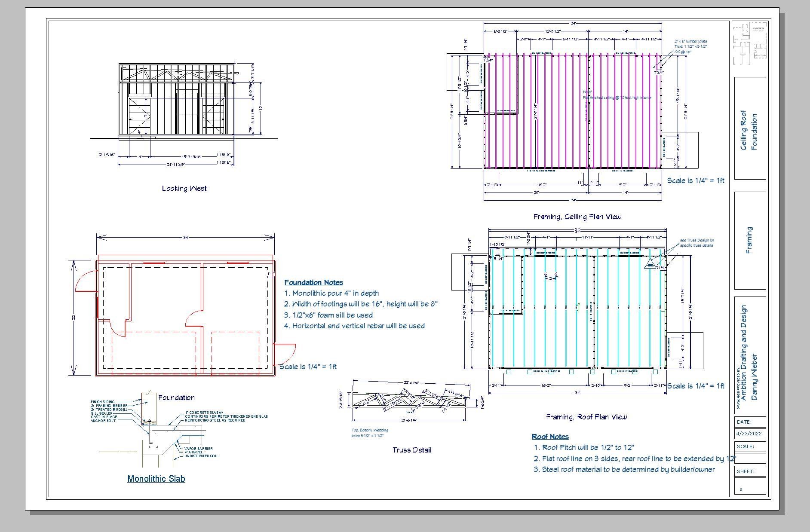
Task: Select the underlined "Monolithic Slab" title
Action: pyautogui.click(x=156, y=478)
